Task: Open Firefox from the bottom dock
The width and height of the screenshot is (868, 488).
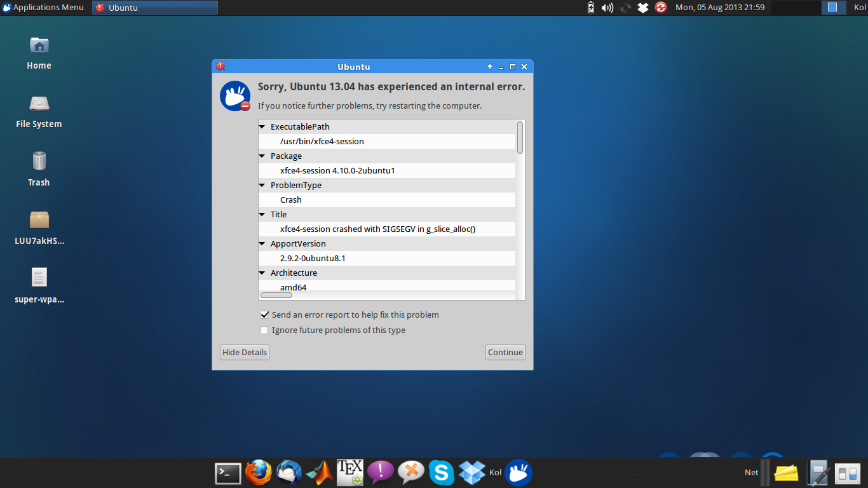Action: [259, 473]
